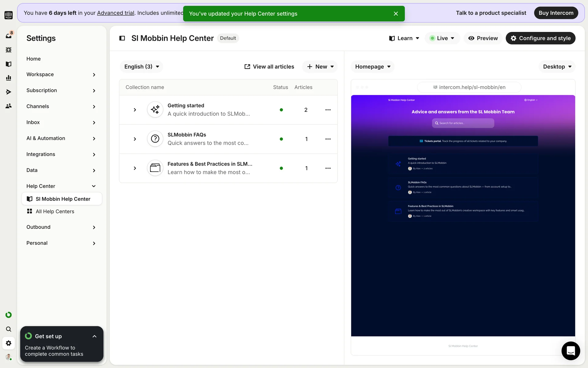Open the Live status dropdown
This screenshot has height=368, width=588.
(x=442, y=38)
